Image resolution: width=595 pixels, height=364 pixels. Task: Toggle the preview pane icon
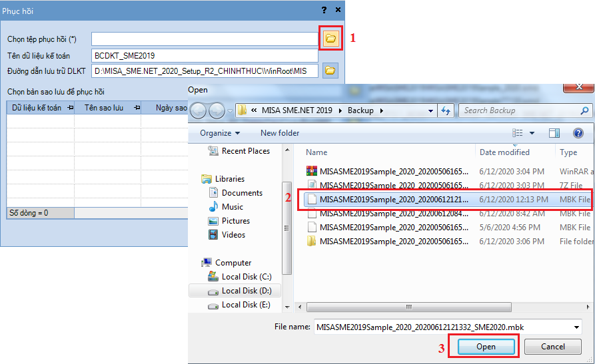pos(554,132)
